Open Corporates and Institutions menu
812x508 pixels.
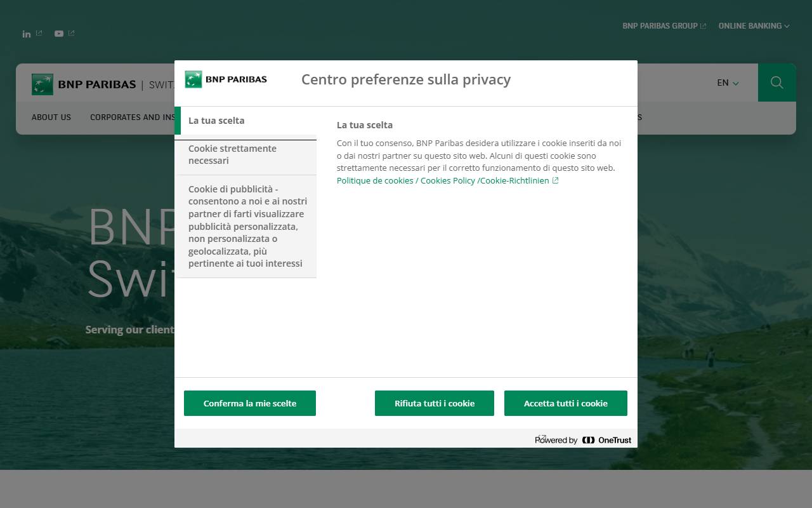133,117
